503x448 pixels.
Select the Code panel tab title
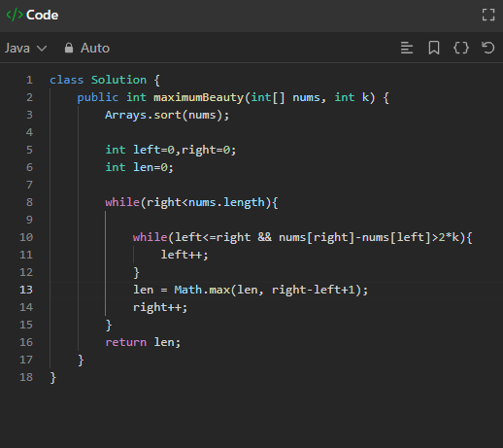click(42, 15)
